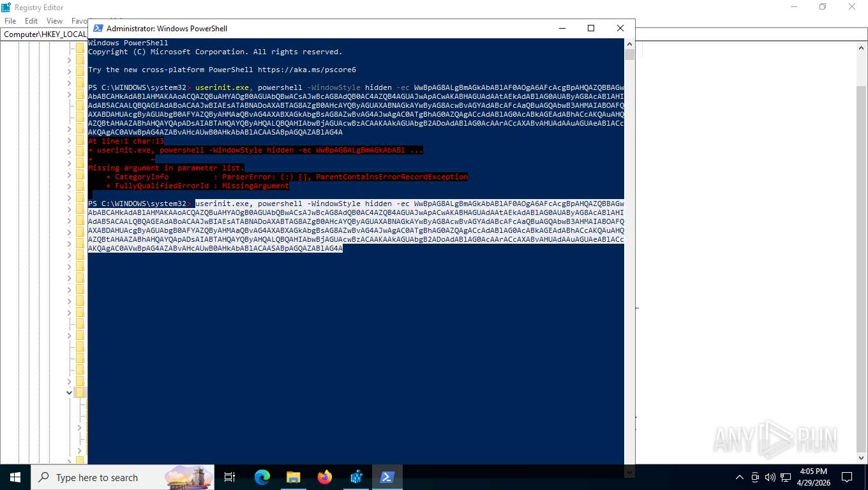Viewport: 868px width, 490px height.
Task: Open the Windows Start menu
Action: point(15,477)
